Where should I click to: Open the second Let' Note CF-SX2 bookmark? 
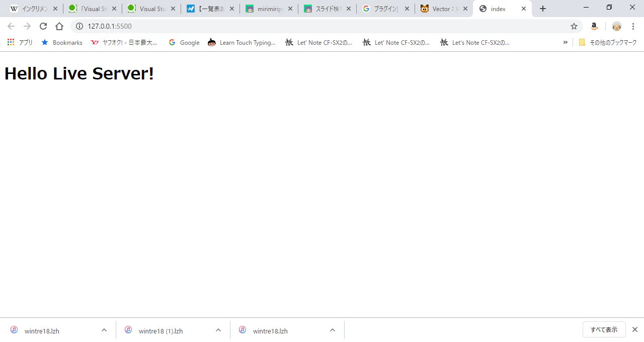[x=396, y=43]
